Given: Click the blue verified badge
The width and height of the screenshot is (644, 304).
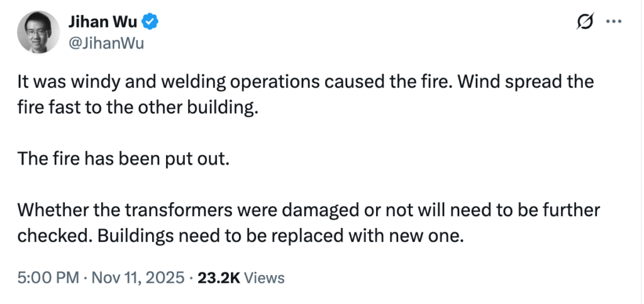Looking at the screenshot, I should click(x=150, y=23).
